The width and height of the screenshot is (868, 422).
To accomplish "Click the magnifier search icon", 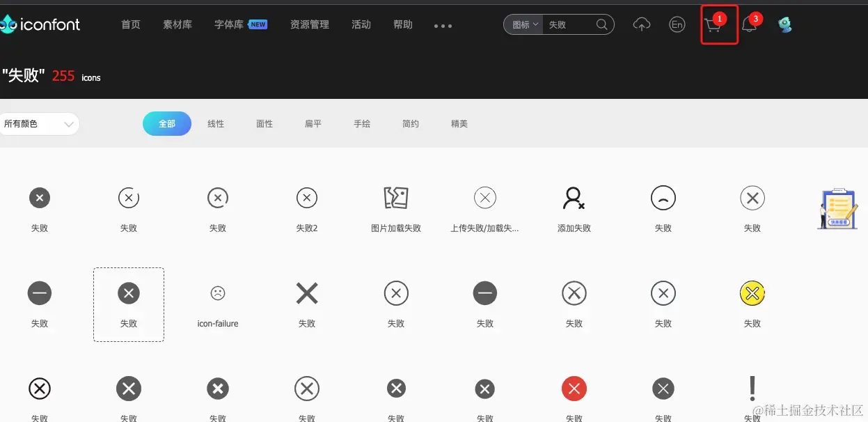I will [x=602, y=24].
